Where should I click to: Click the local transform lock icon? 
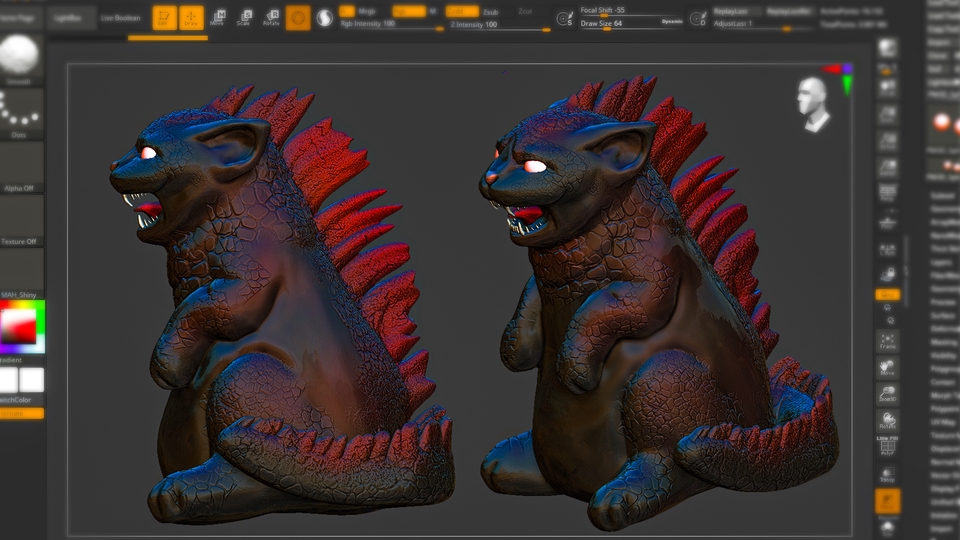[x=888, y=274]
